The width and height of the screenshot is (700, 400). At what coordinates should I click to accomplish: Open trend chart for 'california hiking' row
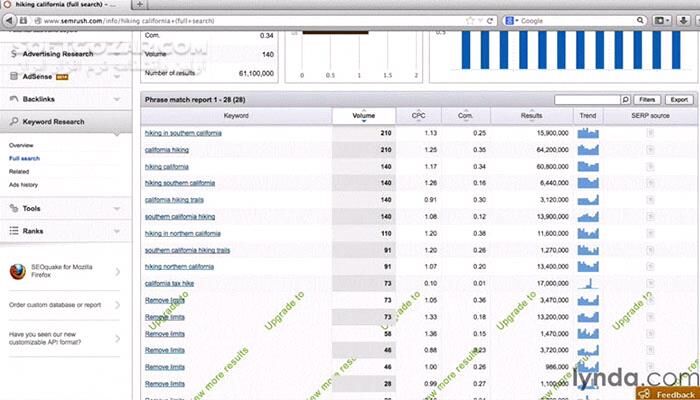pos(588,150)
